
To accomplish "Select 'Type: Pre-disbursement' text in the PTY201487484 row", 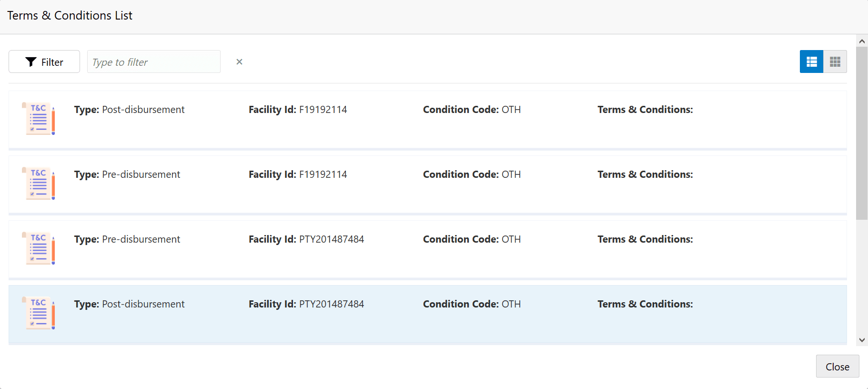I will [127, 239].
